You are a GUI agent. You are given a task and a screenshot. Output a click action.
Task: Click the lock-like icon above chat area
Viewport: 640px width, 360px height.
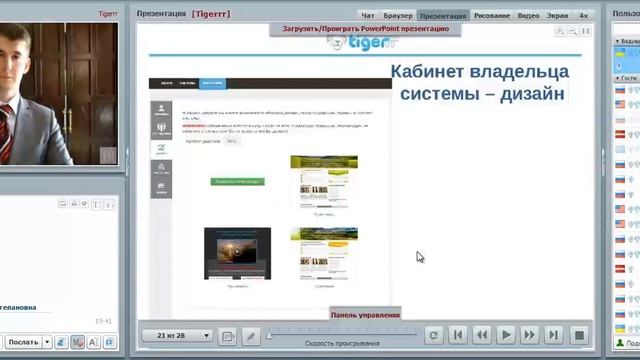[74, 203]
